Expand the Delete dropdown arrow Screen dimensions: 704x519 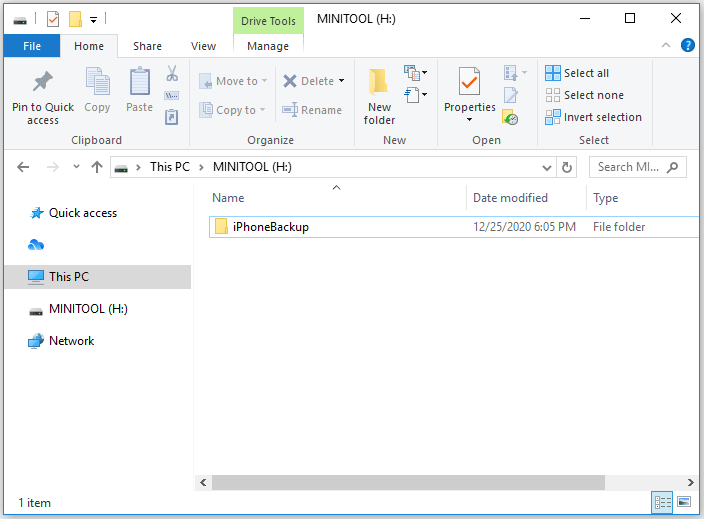[342, 81]
